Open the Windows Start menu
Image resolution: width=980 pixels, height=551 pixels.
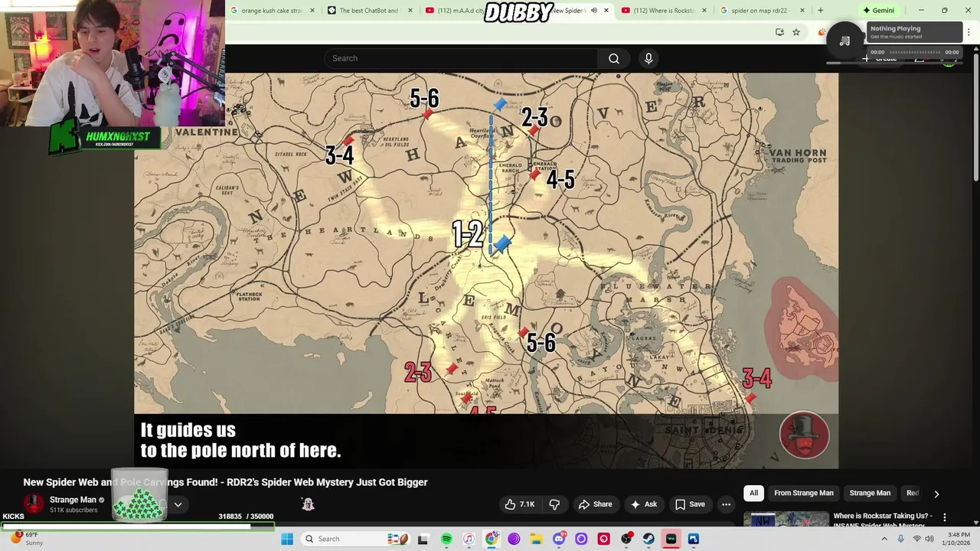pyautogui.click(x=287, y=539)
